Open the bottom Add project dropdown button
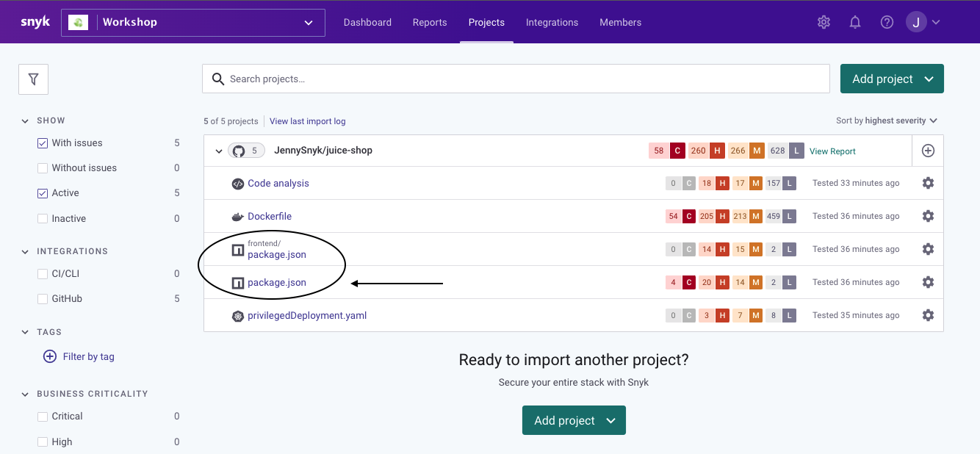 coord(574,420)
